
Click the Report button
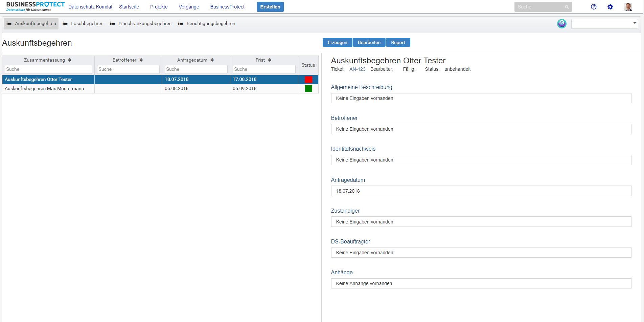pos(398,42)
